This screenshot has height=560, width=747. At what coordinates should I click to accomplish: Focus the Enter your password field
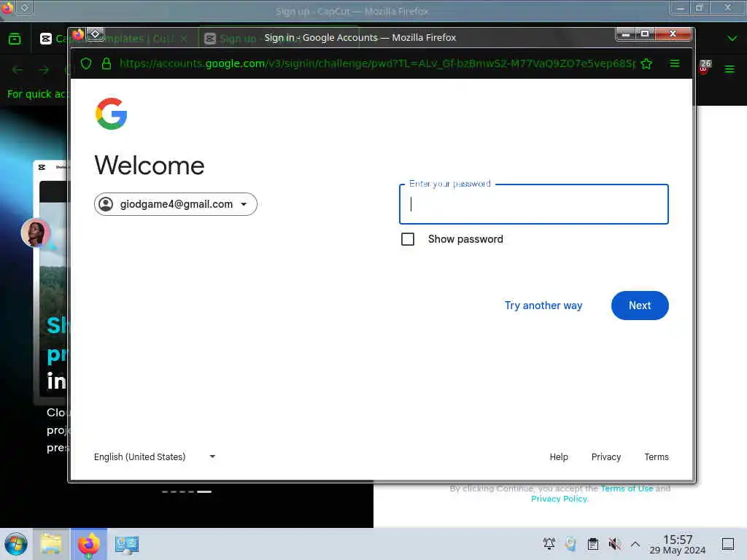coord(533,204)
